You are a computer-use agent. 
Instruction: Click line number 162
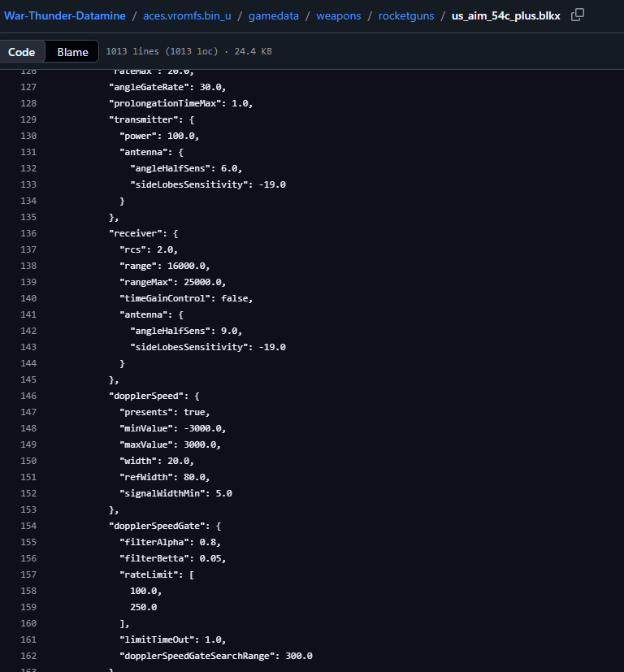click(28, 656)
